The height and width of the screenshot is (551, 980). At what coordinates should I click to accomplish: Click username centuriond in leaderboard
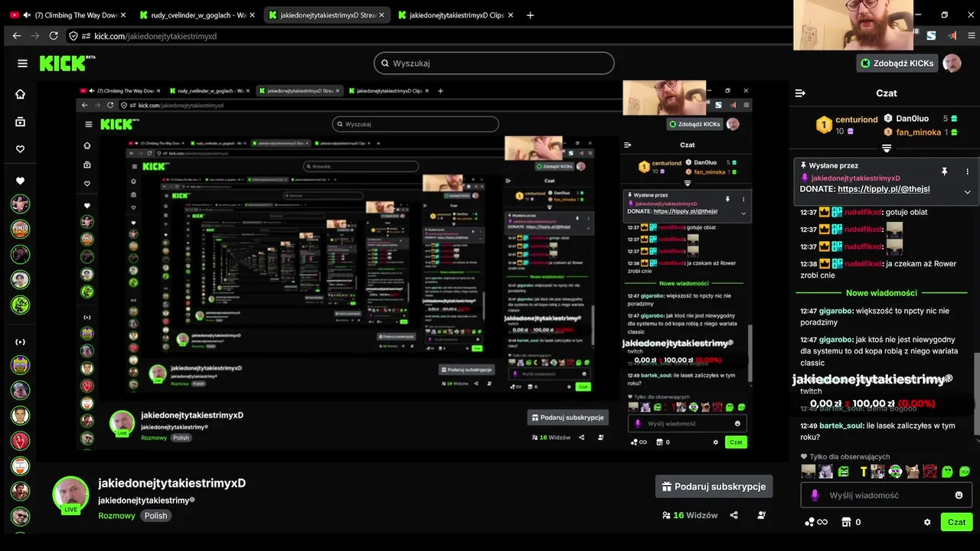[x=857, y=119]
